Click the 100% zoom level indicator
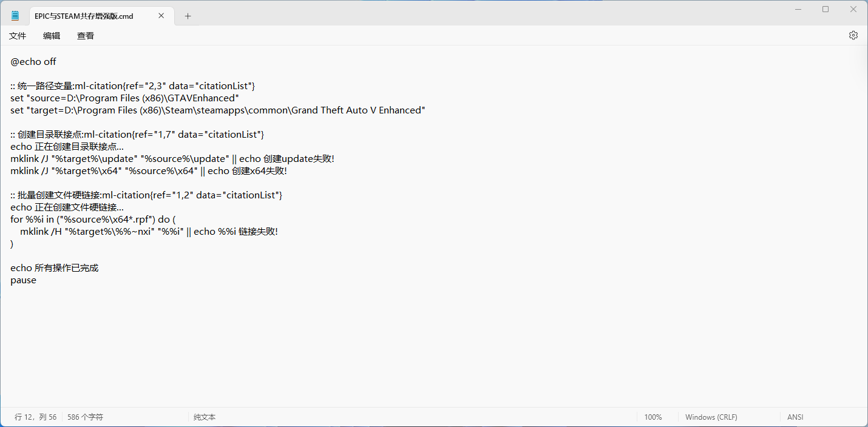This screenshot has width=868, height=427. click(x=653, y=417)
